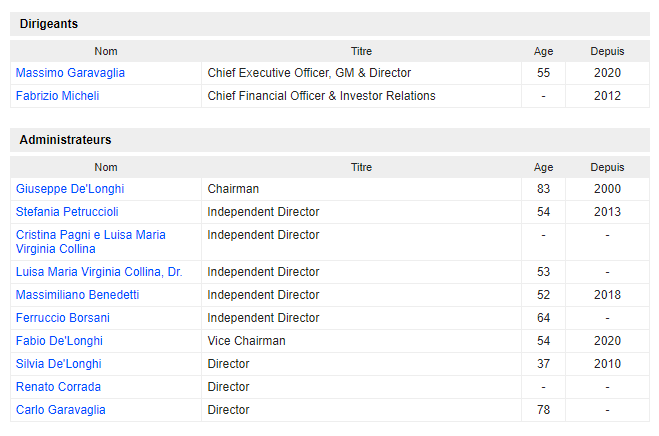Open Fabio De'Longhi's profile page

59,341
